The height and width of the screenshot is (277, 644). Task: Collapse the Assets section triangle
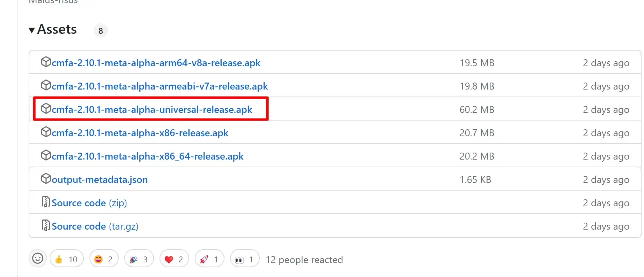(x=32, y=30)
